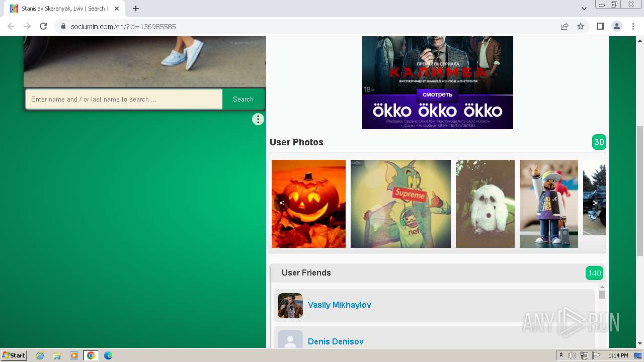
Task: Click the page scrollbar down arrow
Action: [x=640, y=343]
